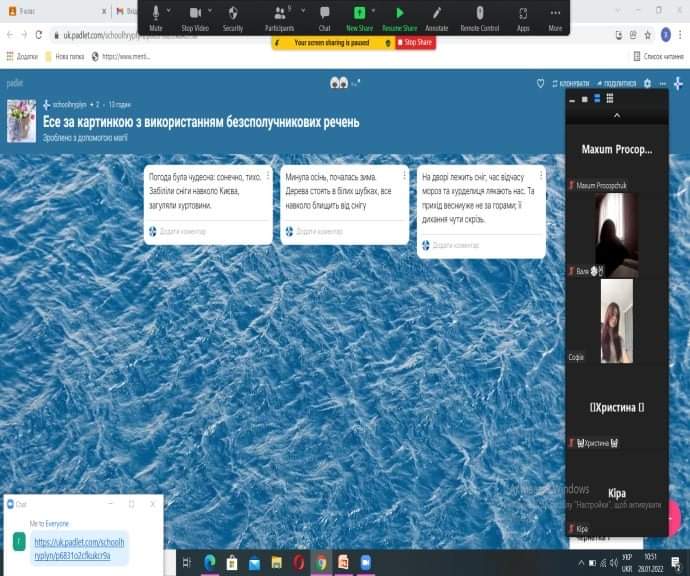Open File Explorer from taskbar
The image size is (690, 576).
click(276, 563)
